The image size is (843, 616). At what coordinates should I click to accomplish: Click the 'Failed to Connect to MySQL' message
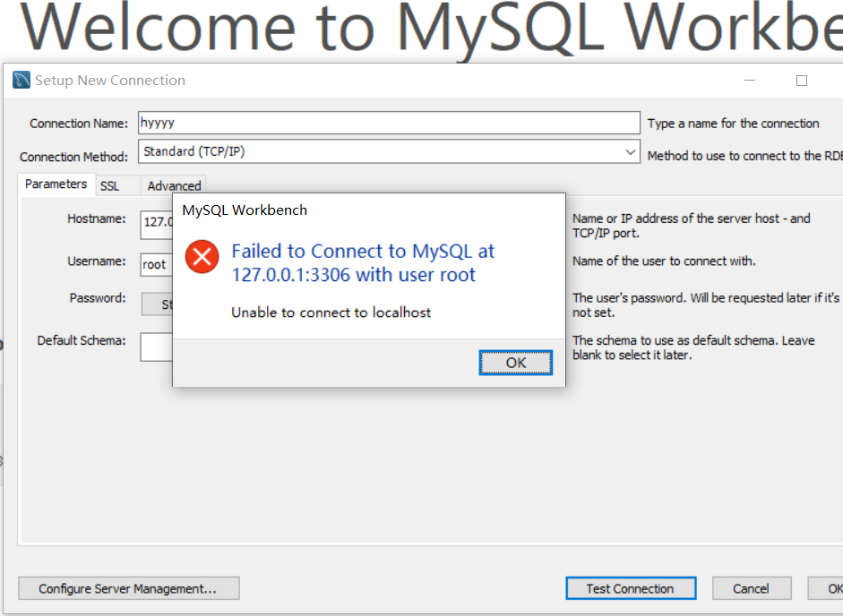[363, 263]
